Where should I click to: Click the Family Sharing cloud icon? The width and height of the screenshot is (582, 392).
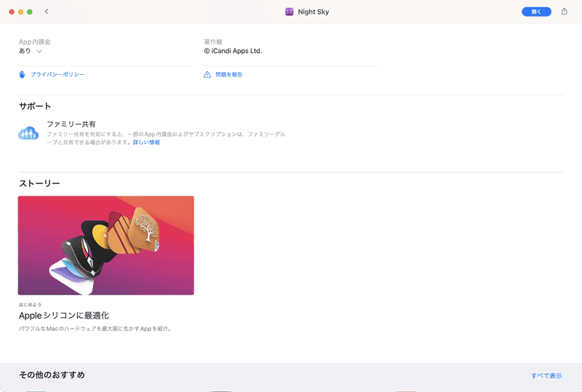pyautogui.click(x=28, y=133)
